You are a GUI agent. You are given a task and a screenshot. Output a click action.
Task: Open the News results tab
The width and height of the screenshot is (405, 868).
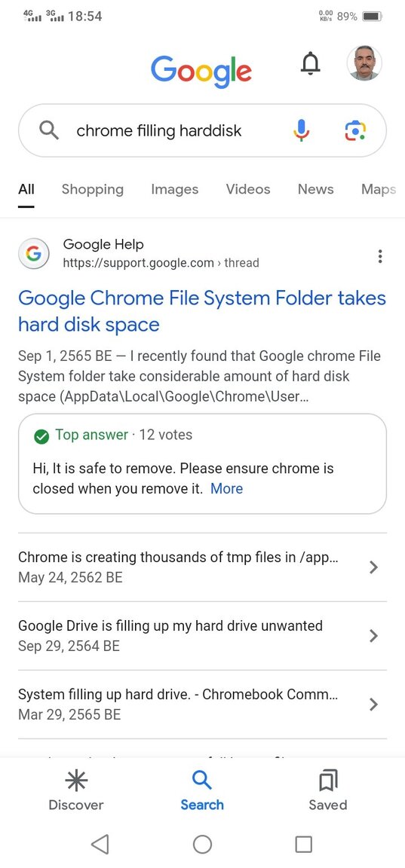pos(316,189)
